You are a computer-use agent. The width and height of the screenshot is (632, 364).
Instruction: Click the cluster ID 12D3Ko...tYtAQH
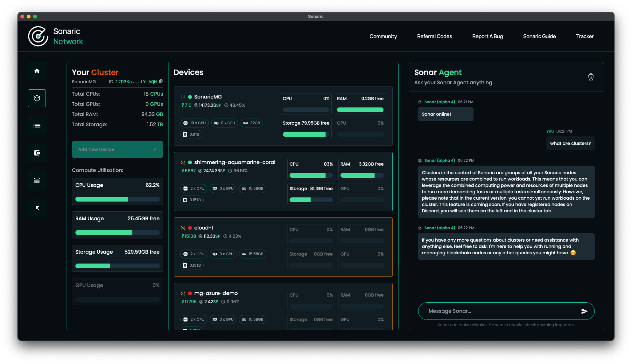[136, 82]
